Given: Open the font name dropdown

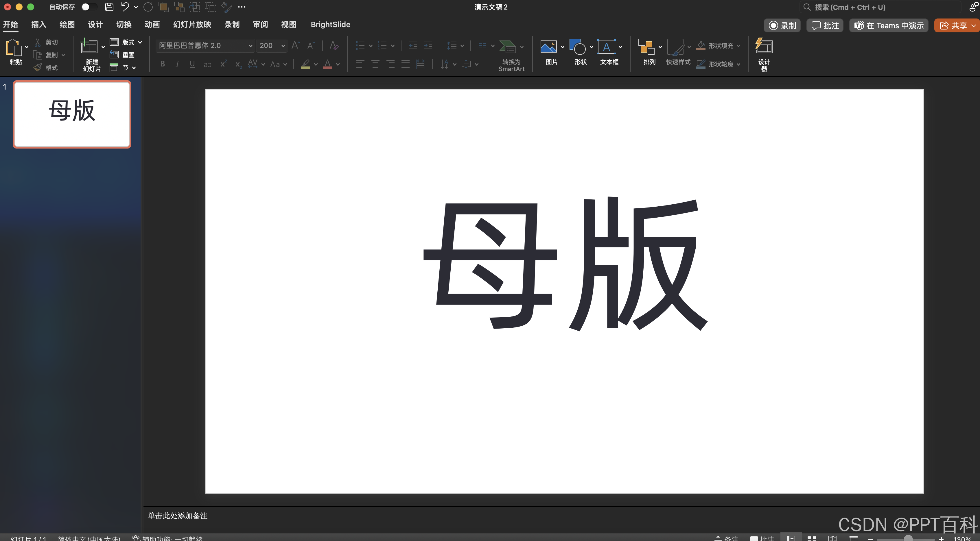Looking at the screenshot, I should click(250, 46).
